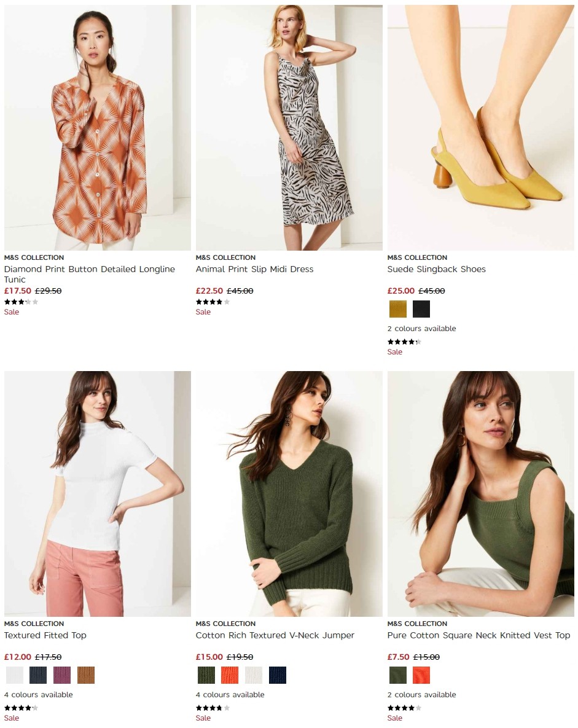The width and height of the screenshot is (578, 728).
Task: Select the black colour swatch for Suede Slingback Shoes
Action: pos(421,309)
